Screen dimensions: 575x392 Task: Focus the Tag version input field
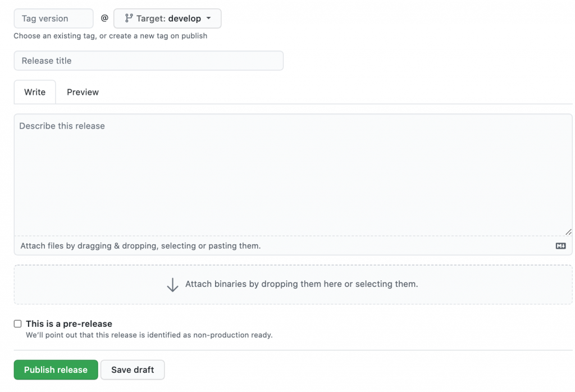click(53, 19)
